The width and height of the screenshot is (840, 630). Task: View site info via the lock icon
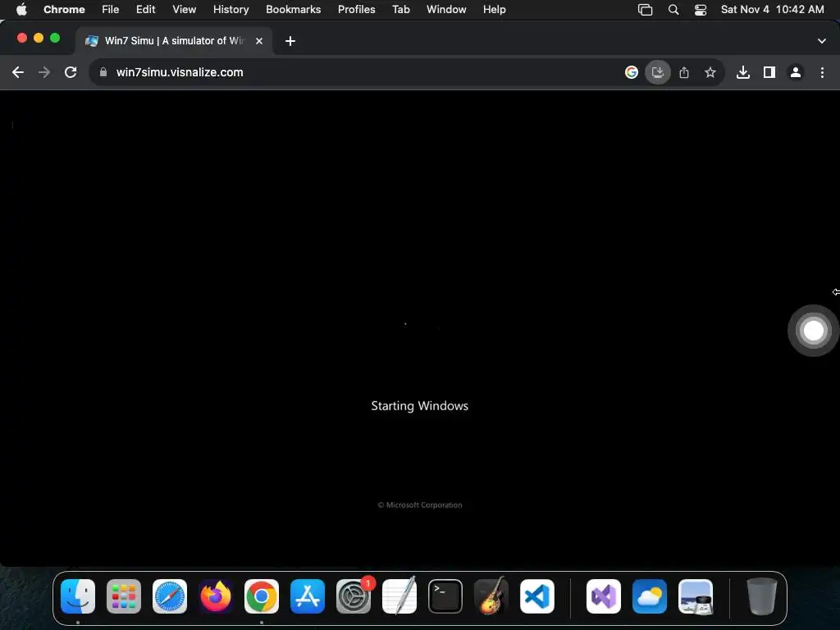coord(103,72)
